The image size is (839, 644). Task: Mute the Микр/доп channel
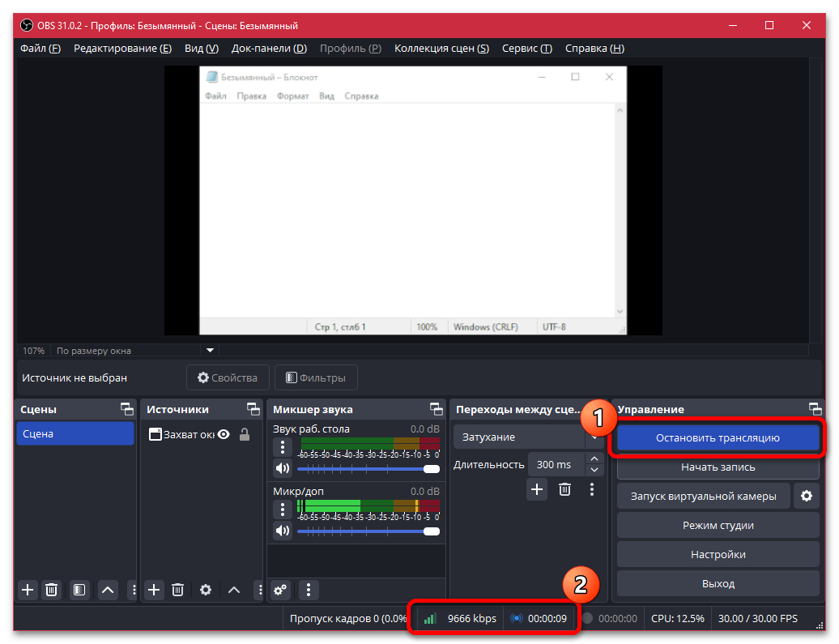283,531
